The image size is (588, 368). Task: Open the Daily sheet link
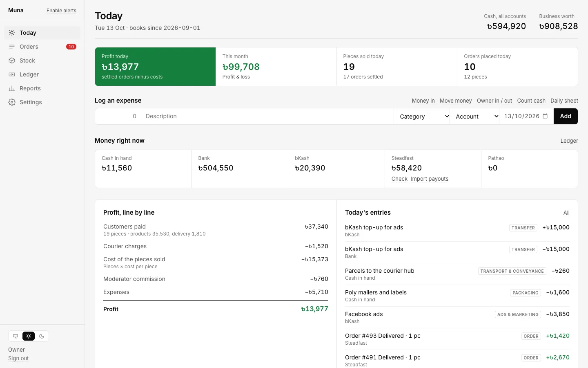coord(564,101)
